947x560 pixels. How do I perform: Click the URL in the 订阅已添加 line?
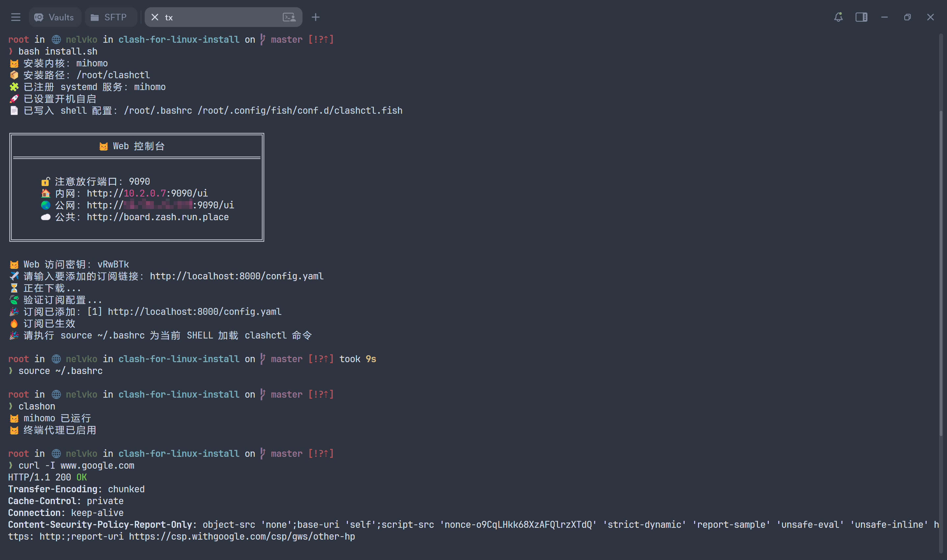(195, 312)
